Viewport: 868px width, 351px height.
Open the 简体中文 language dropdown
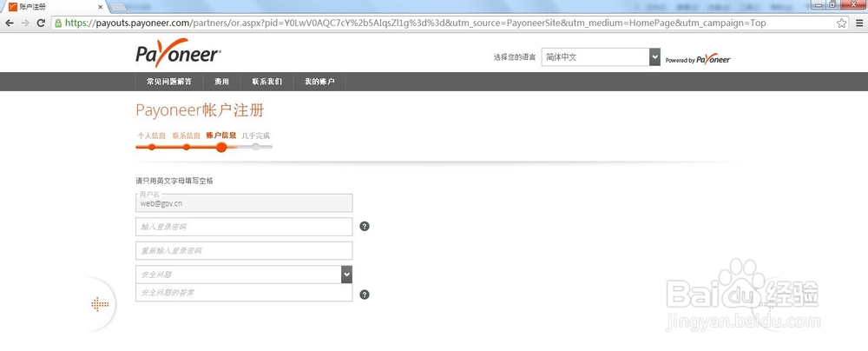pos(601,56)
